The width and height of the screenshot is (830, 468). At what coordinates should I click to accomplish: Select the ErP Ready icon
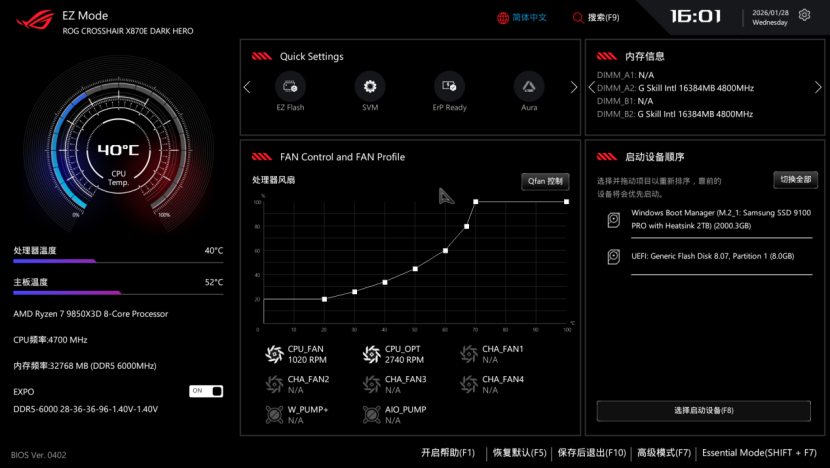coord(449,87)
